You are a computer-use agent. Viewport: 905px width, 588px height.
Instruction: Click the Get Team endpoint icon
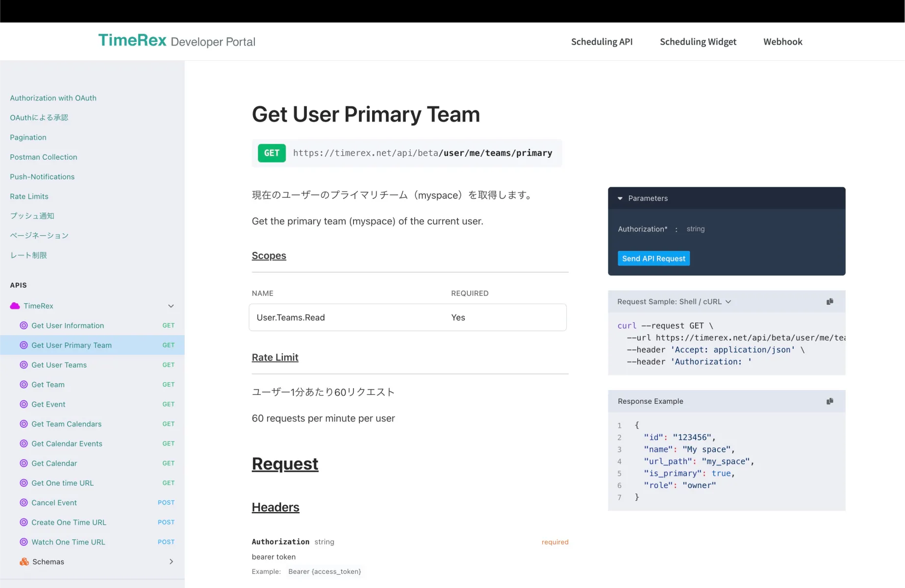pyautogui.click(x=24, y=384)
